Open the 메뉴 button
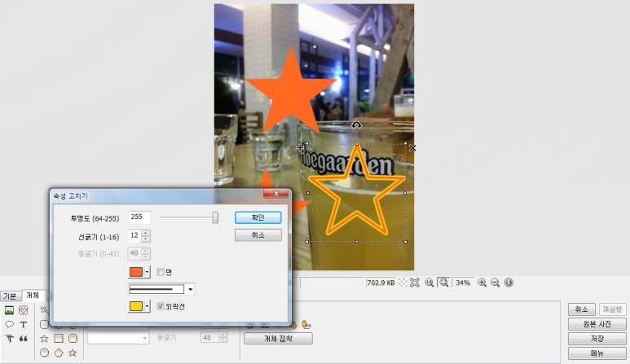The width and height of the screenshot is (630, 364). pos(597,353)
